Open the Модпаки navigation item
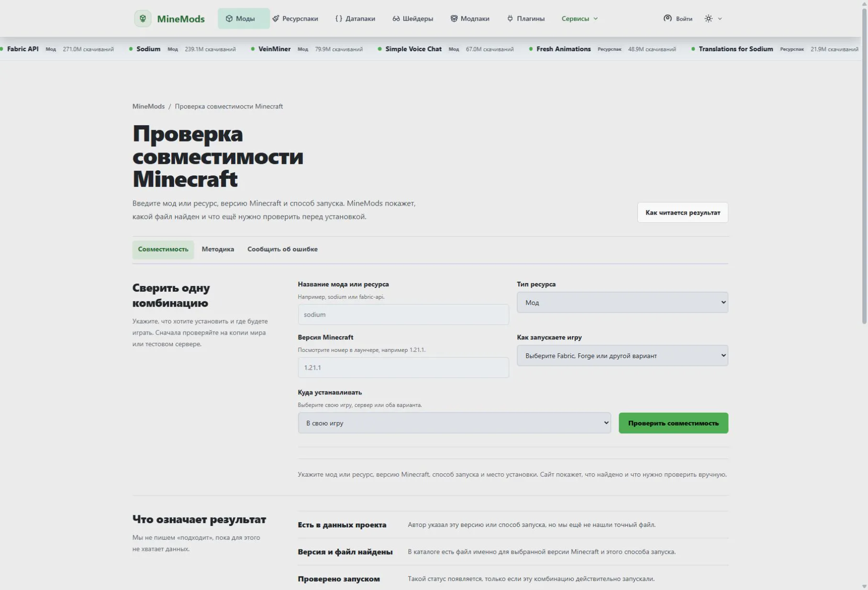The height and width of the screenshot is (590, 868). click(470, 19)
